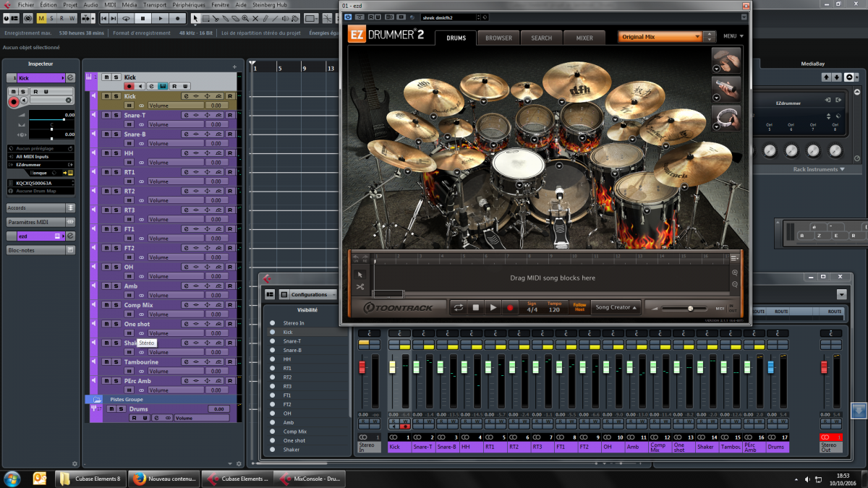The height and width of the screenshot is (488, 868).
Task: Click the Windows Start button
Action: (12, 479)
